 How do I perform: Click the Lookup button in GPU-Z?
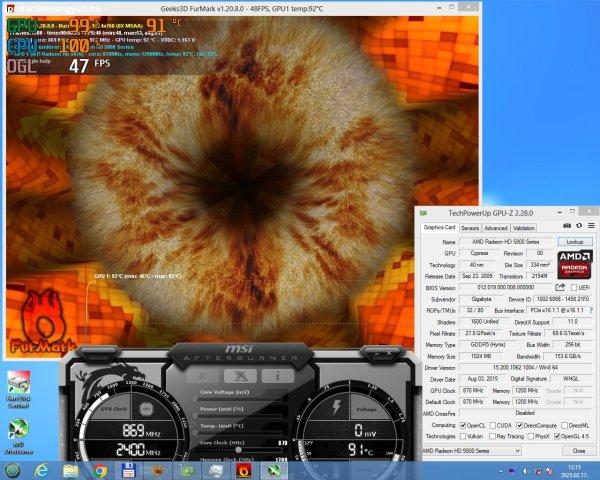click(575, 242)
